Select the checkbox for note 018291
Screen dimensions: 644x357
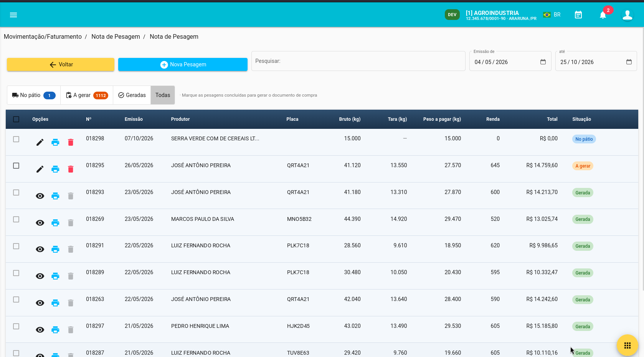(16, 246)
